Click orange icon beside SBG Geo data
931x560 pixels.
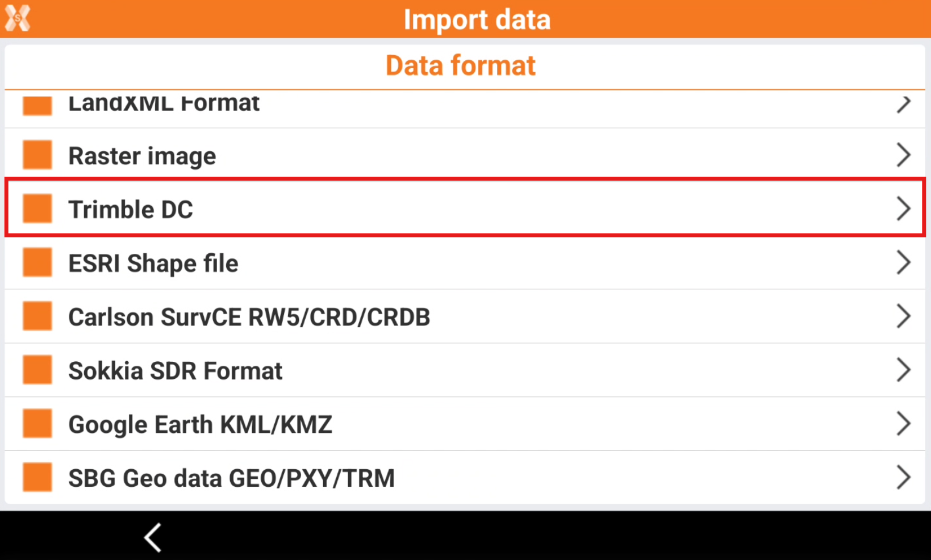pyautogui.click(x=37, y=477)
